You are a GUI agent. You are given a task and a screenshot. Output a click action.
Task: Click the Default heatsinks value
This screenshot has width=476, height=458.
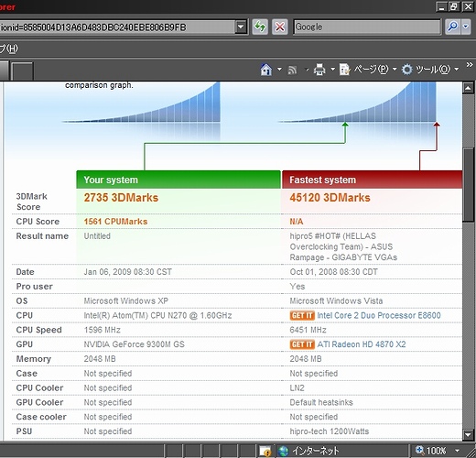tap(321, 402)
